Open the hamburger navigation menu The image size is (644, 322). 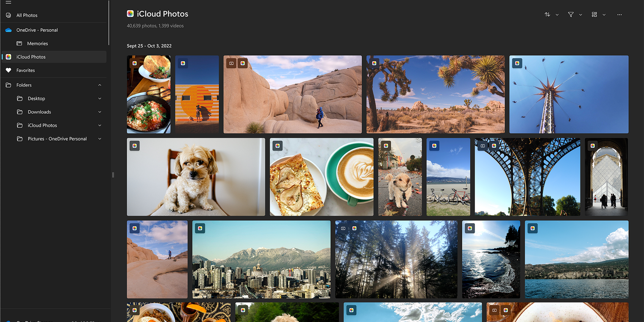[8, 2]
